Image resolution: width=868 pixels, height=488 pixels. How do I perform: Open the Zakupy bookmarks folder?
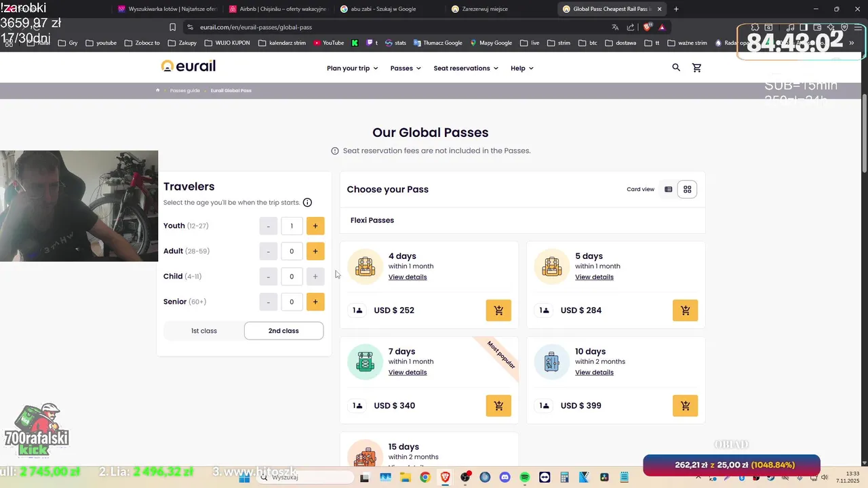point(182,43)
